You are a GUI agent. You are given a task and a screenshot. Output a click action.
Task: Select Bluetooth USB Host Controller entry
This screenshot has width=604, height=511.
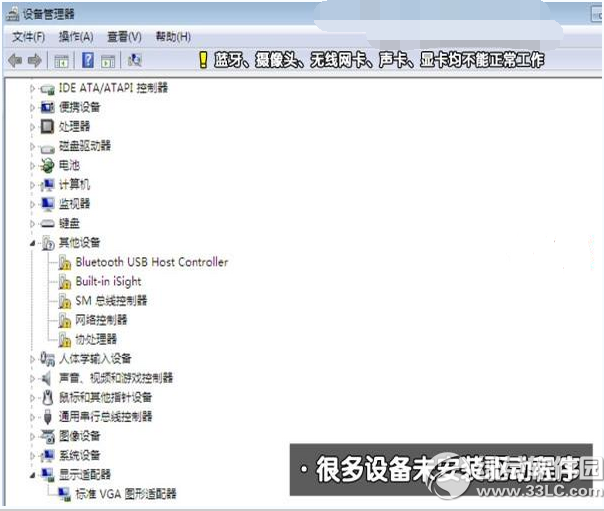[152, 262]
